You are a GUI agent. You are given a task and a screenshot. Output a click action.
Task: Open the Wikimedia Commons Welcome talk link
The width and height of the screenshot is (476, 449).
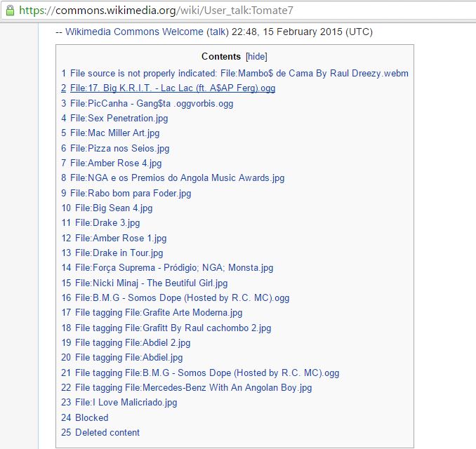[218, 32]
